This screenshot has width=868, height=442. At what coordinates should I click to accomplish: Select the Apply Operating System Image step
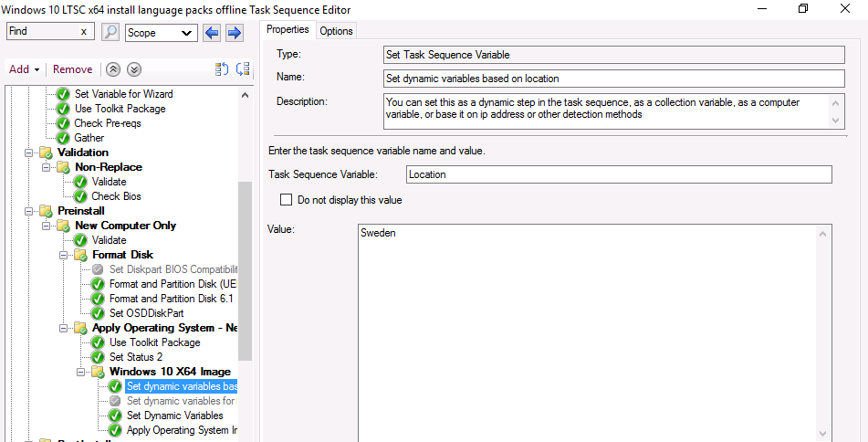[x=183, y=430]
